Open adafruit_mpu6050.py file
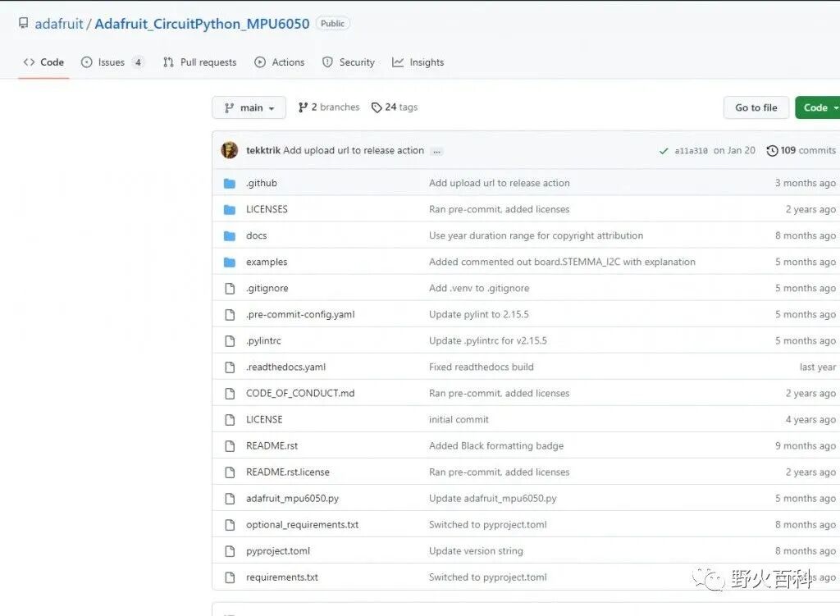 [293, 498]
